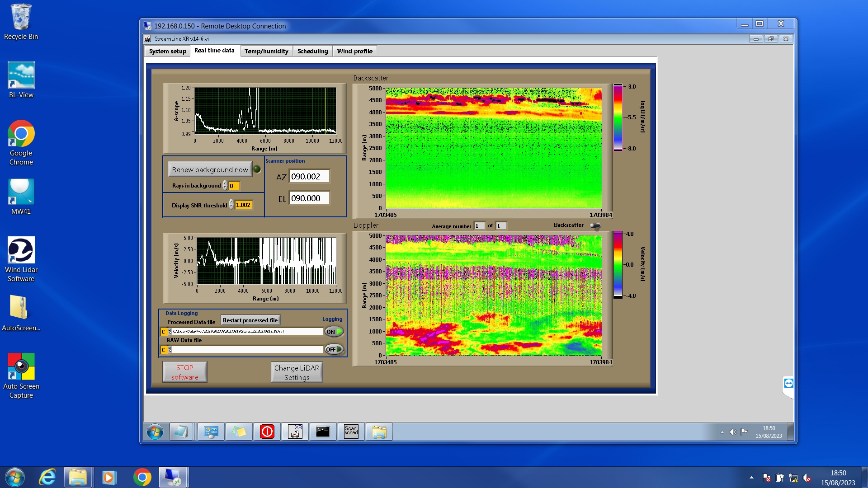
Task: Click the Scan sched taskbar icon
Action: click(351, 432)
